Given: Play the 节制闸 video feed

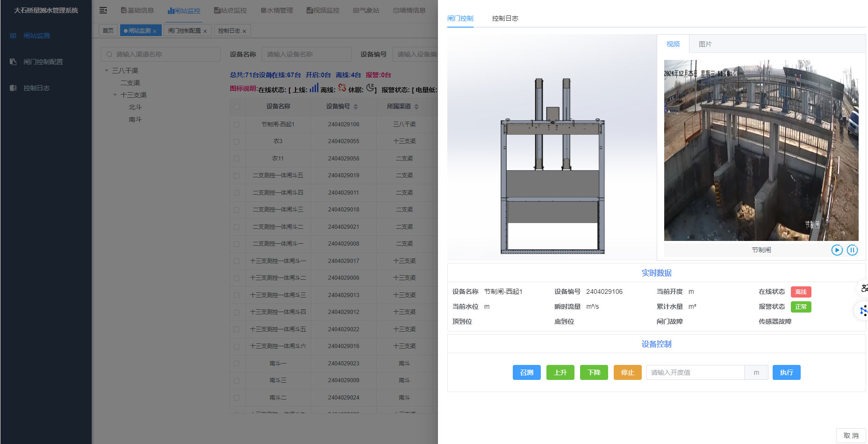Looking at the screenshot, I should point(837,250).
